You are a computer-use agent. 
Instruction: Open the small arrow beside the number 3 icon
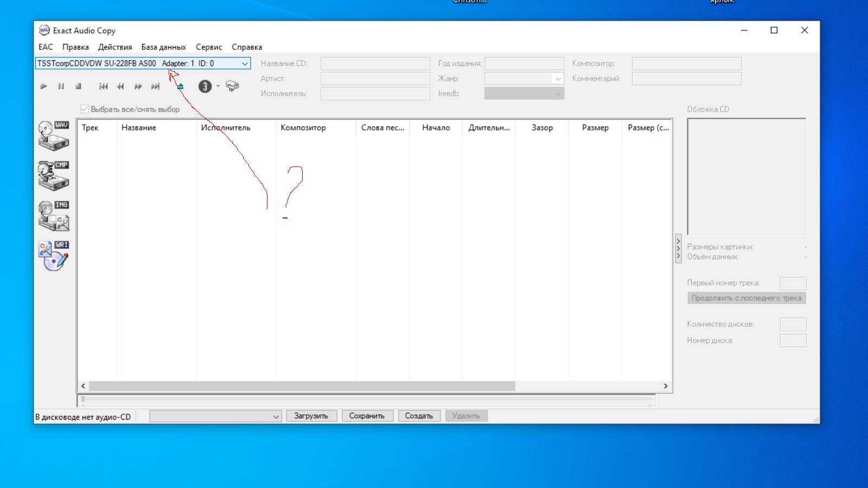(218, 86)
